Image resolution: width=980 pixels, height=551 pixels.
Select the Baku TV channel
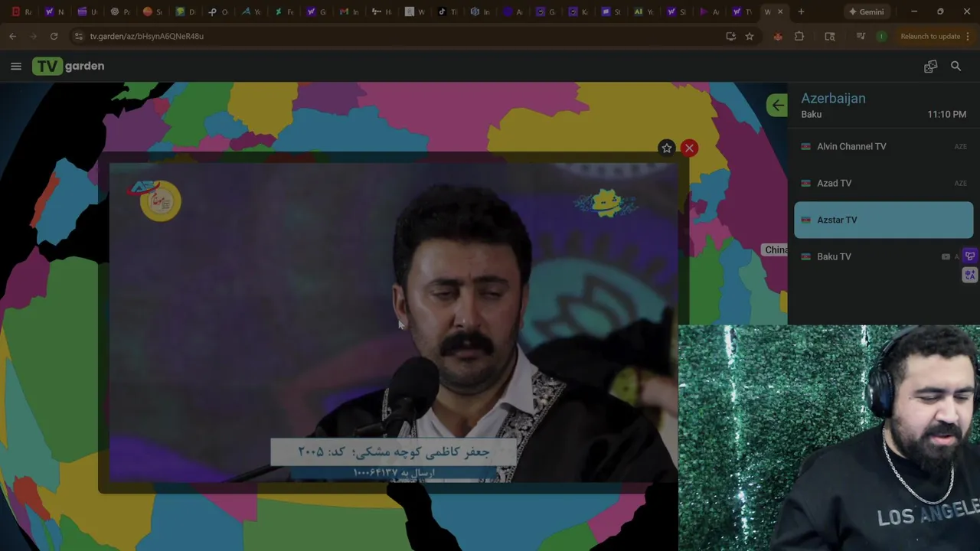coord(884,256)
